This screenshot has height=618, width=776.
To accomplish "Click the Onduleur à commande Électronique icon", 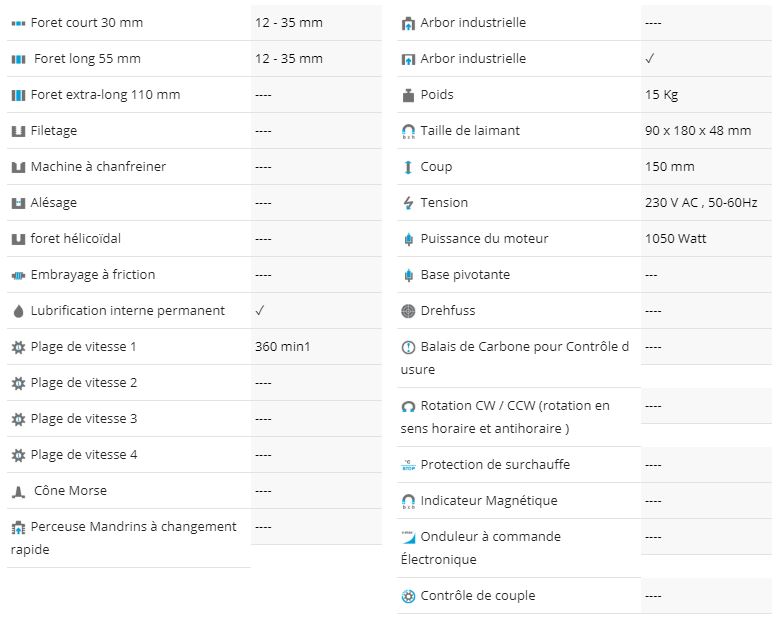I will point(408,537).
